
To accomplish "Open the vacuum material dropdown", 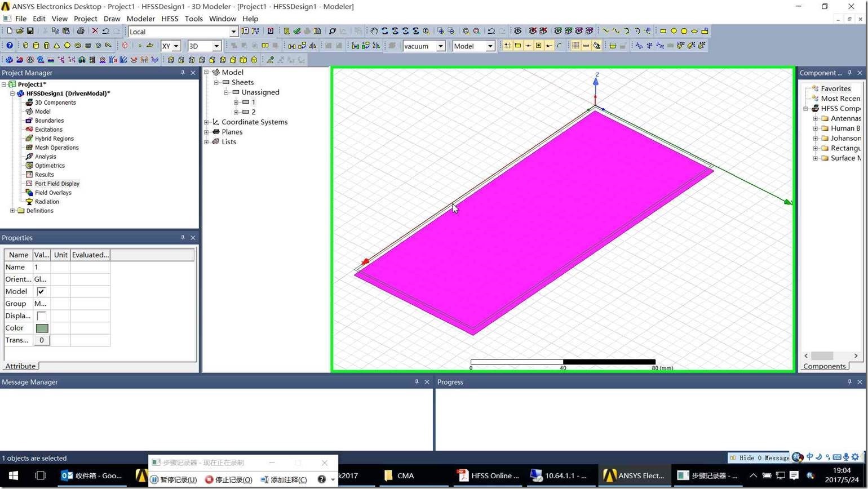I will click(x=441, y=46).
